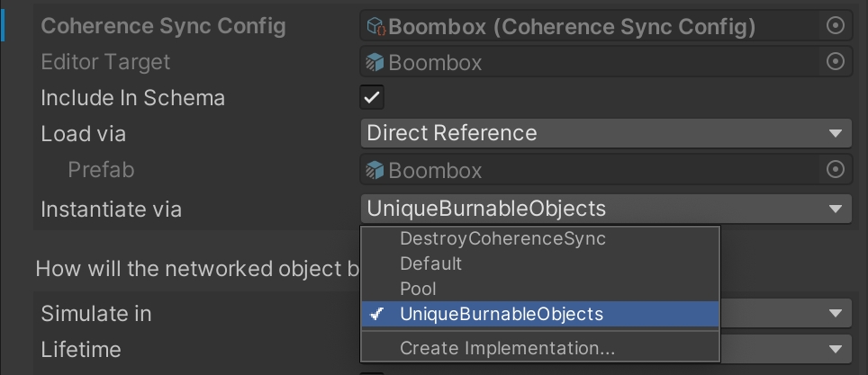The height and width of the screenshot is (375, 868).
Task: Choose the Default instantiation option
Action: (x=430, y=263)
